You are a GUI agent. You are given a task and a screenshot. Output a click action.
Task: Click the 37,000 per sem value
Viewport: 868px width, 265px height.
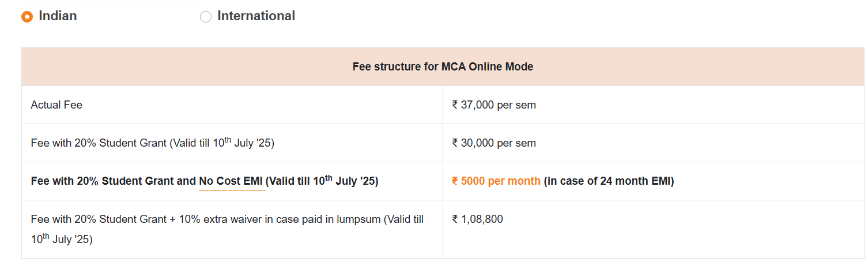[499, 105]
